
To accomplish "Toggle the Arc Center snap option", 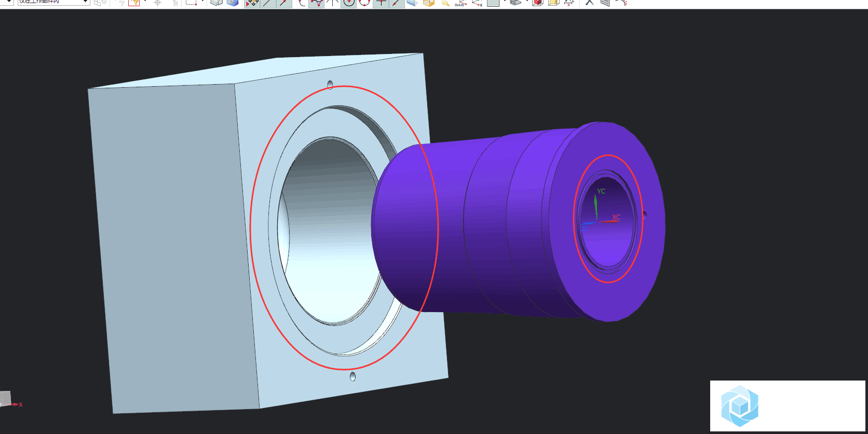I will [348, 3].
